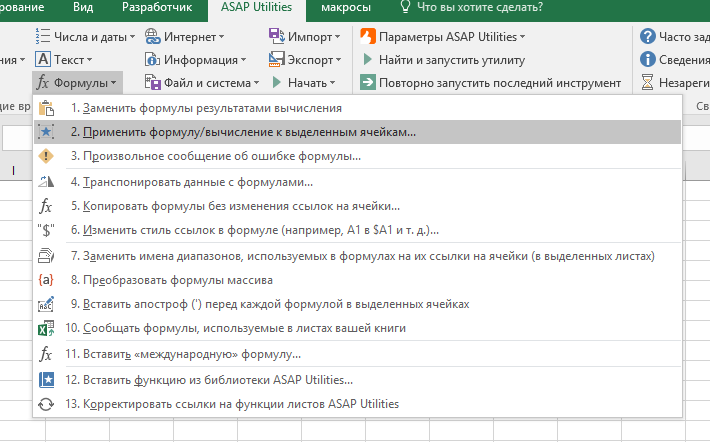
Task: Choose Произвольное сообщение об ошибке формулы
Action: 357,156
